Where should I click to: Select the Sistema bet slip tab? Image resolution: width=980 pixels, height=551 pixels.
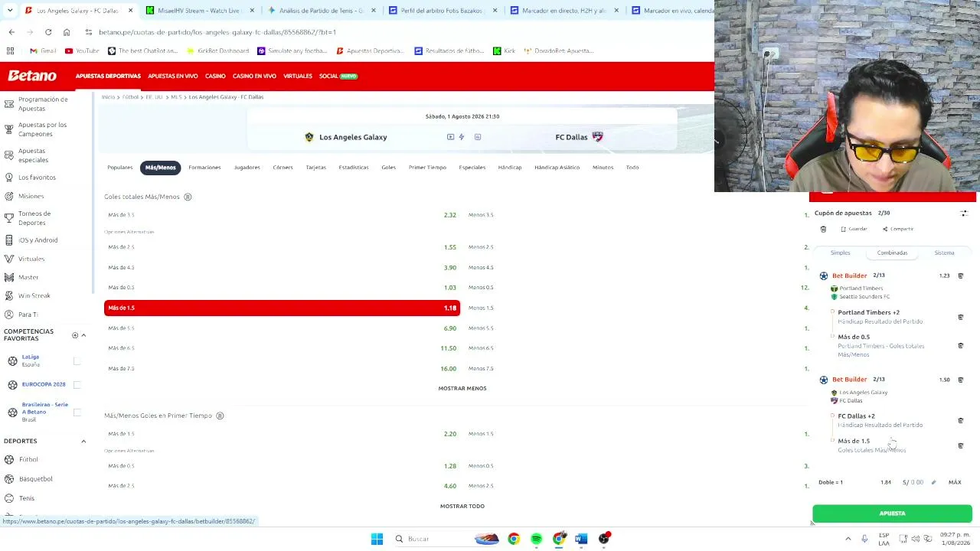944,253
